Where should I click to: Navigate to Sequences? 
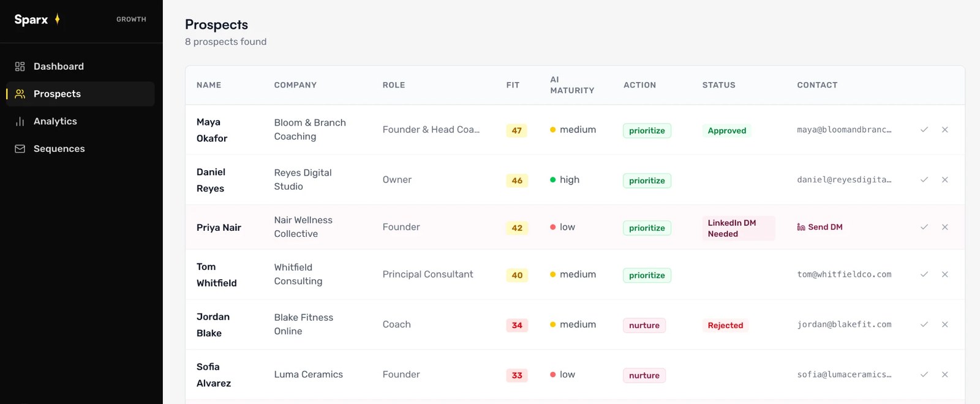coord(80,149)
